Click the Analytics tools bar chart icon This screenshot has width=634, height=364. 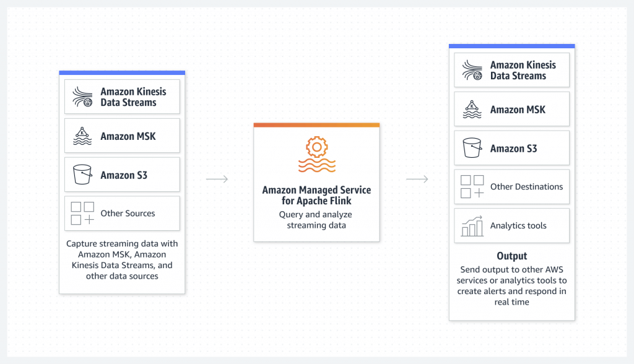[x=472, y=226]
